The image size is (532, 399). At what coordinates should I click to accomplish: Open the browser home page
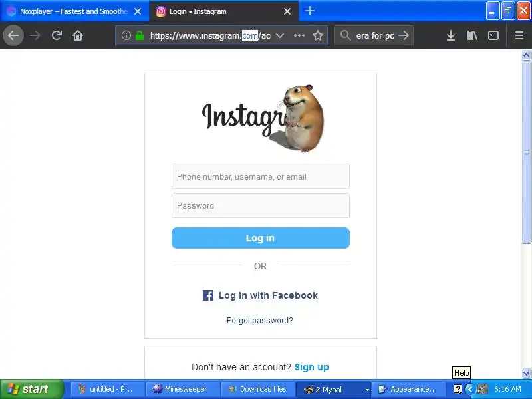(78, 35)
